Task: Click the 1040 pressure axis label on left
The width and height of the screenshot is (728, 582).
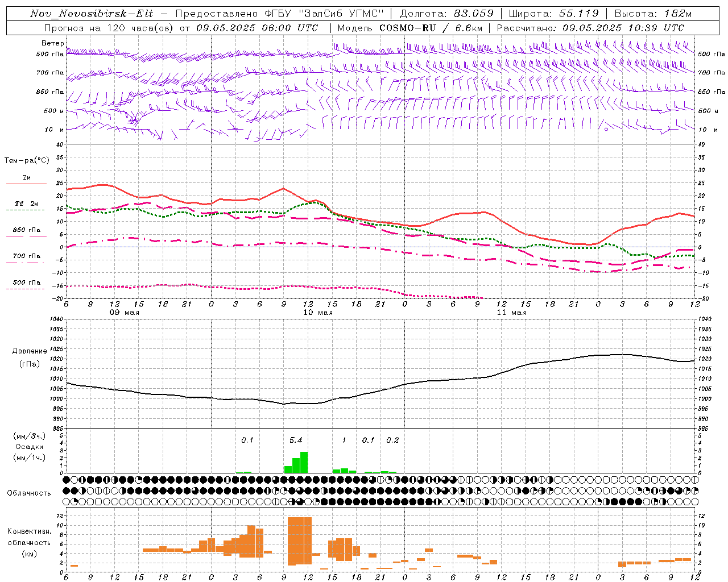Action: [x=56, y=319]
